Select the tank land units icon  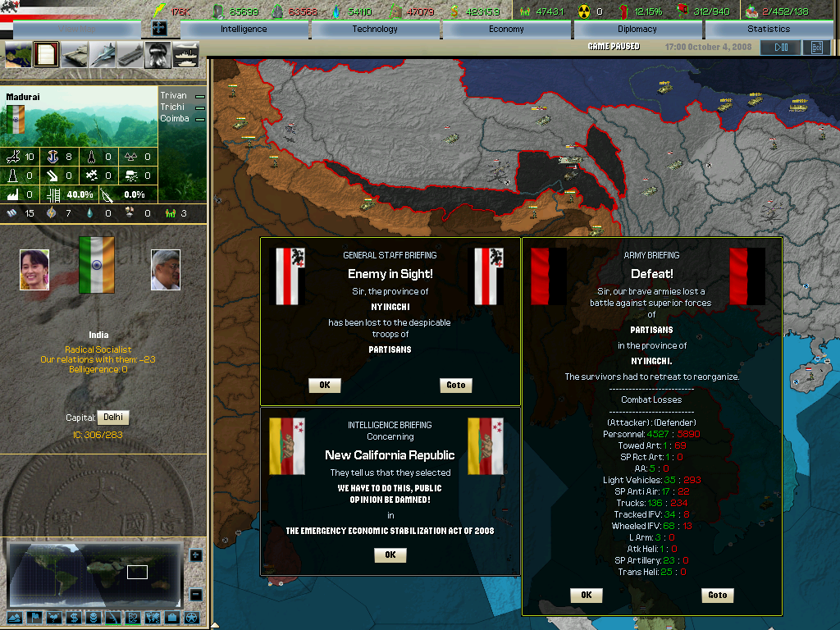point(75,55)
